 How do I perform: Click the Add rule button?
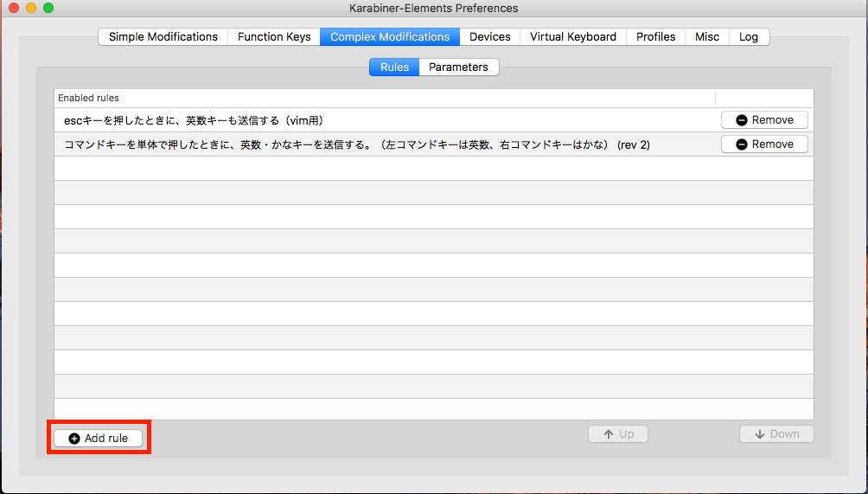(x=98, y=438)
